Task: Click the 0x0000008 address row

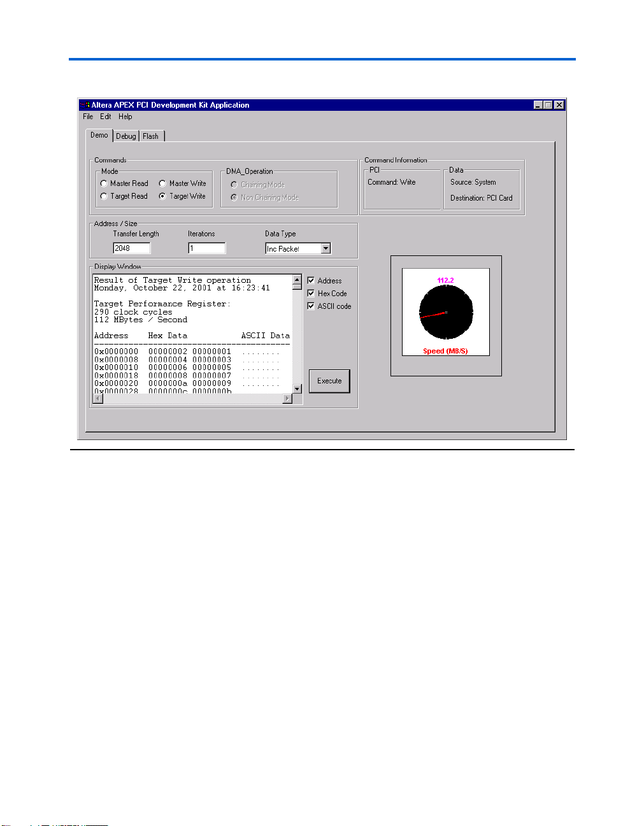Action: click(x=187, y=360)
